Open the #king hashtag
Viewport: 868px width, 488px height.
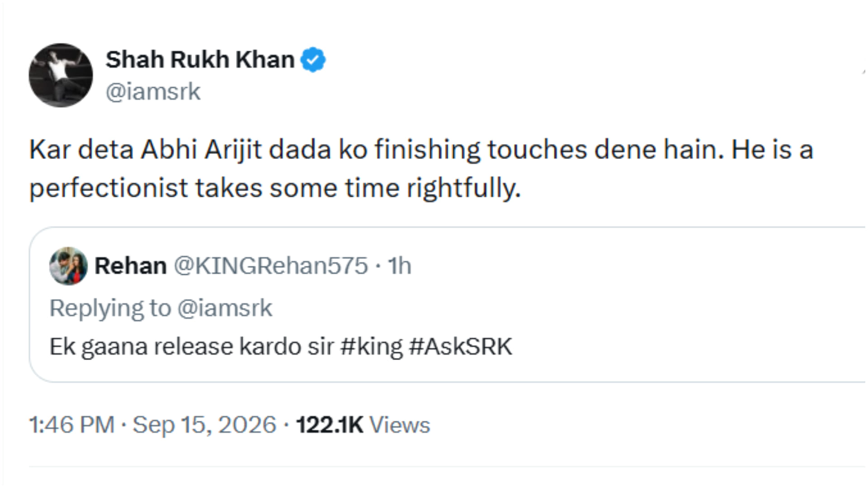(x=371, y=347)
